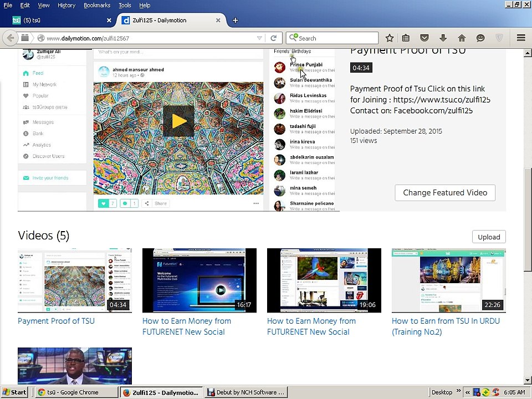Click heart like icon under the post
This screenshot has width=532, height=399.
(x=104, y=203)
